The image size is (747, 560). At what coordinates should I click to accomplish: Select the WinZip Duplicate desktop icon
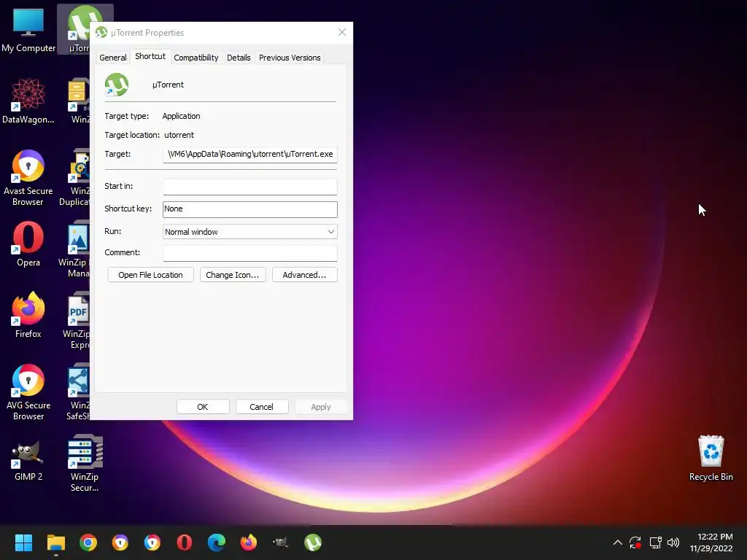click(74, 178)
